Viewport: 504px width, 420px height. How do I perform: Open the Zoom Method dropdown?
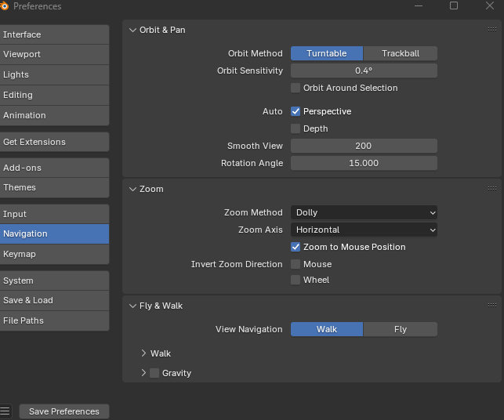(x=364, y=212)
